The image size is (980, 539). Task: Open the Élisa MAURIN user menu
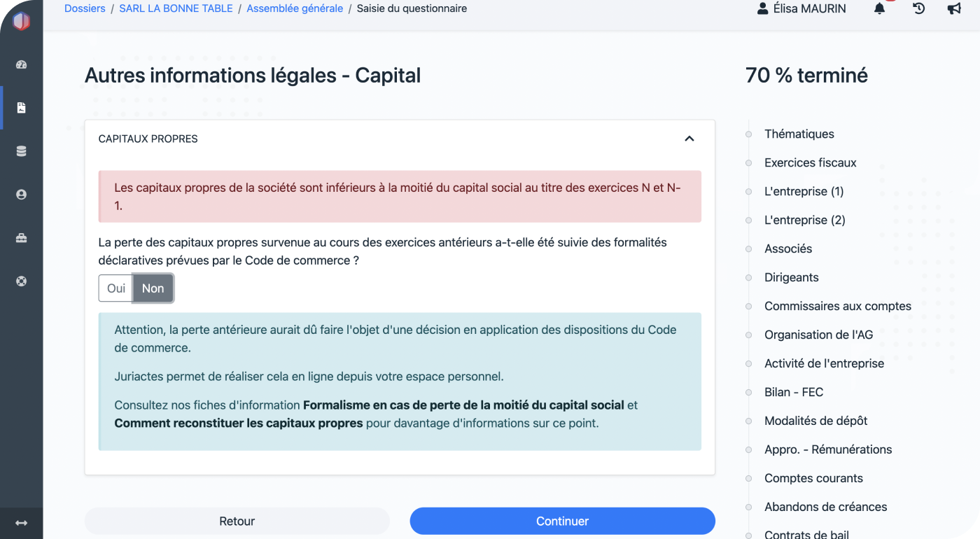pos(801,9)
